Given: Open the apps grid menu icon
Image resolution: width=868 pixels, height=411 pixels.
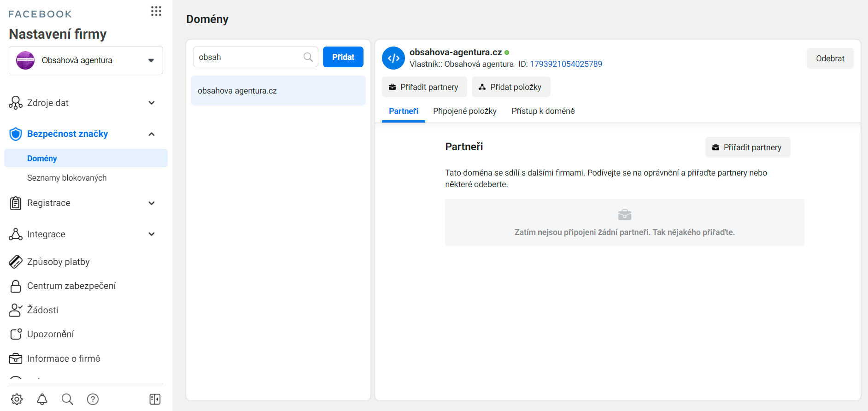Looking at the screenshot, I should (x=156, y=11).
